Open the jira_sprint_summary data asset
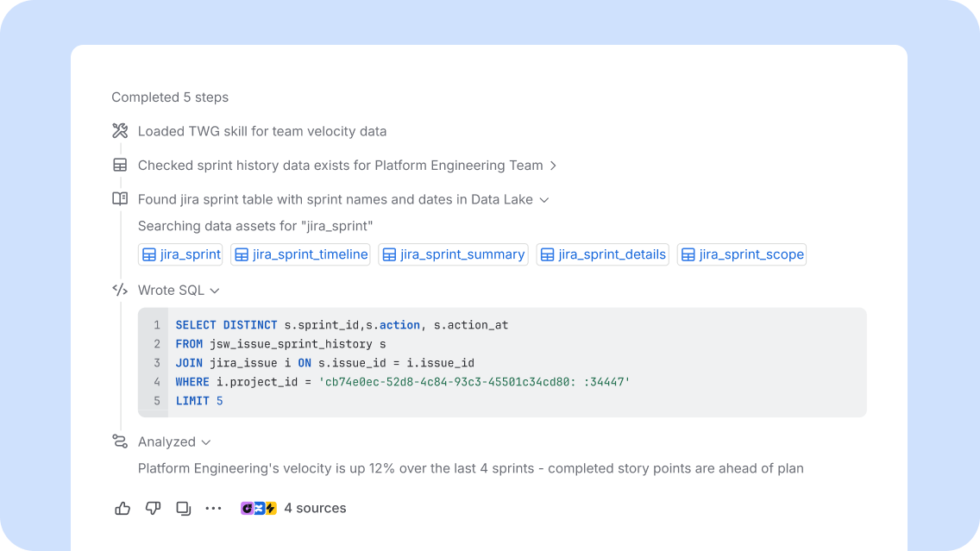The image size is (980, 551). pos(453,254)
